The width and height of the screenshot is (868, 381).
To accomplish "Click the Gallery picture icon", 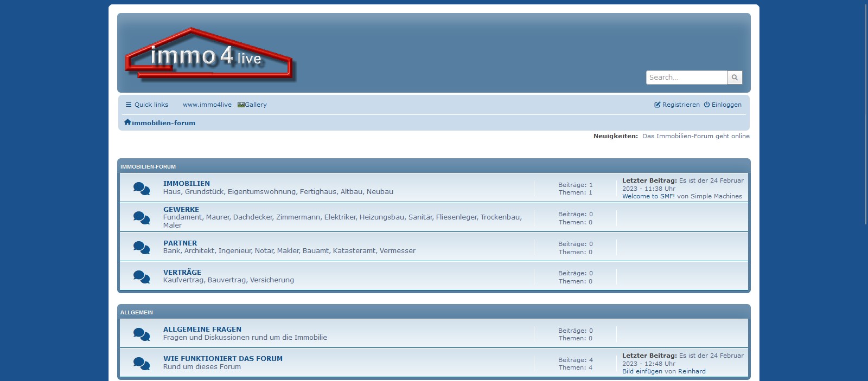I will [241, 105].
